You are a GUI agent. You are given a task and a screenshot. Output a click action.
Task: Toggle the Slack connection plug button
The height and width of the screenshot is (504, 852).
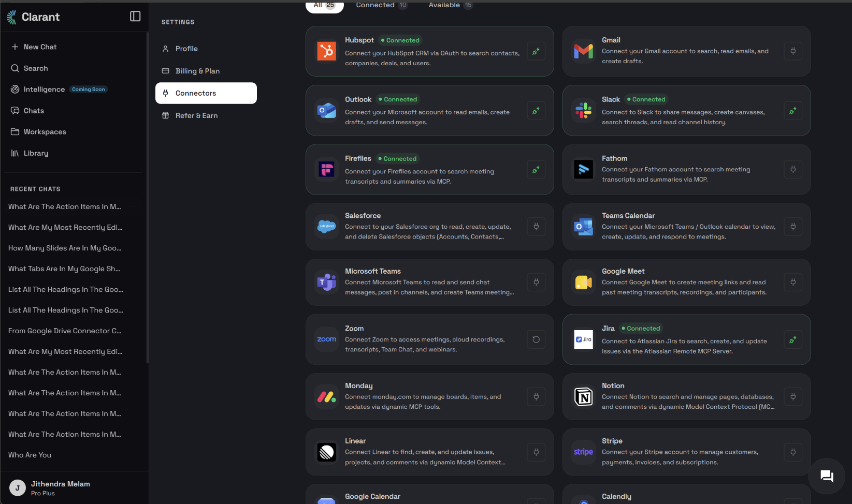pyautogui.click(x=793, y=111)
